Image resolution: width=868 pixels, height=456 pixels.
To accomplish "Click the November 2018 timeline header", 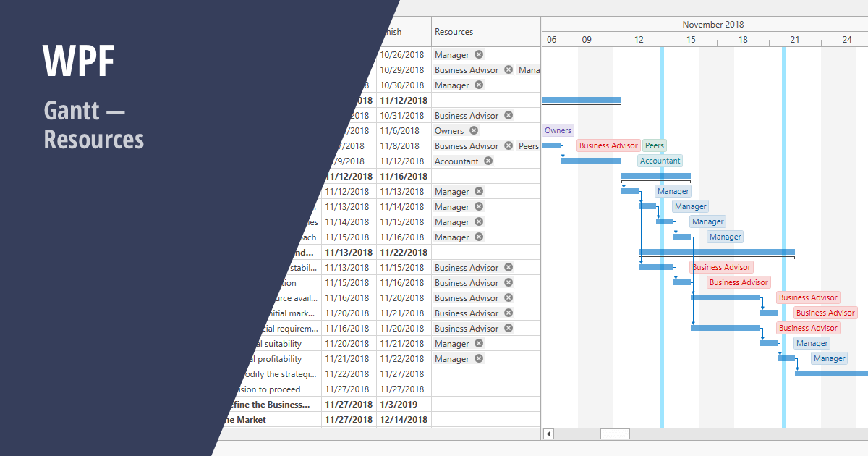I will pos(713,25).
